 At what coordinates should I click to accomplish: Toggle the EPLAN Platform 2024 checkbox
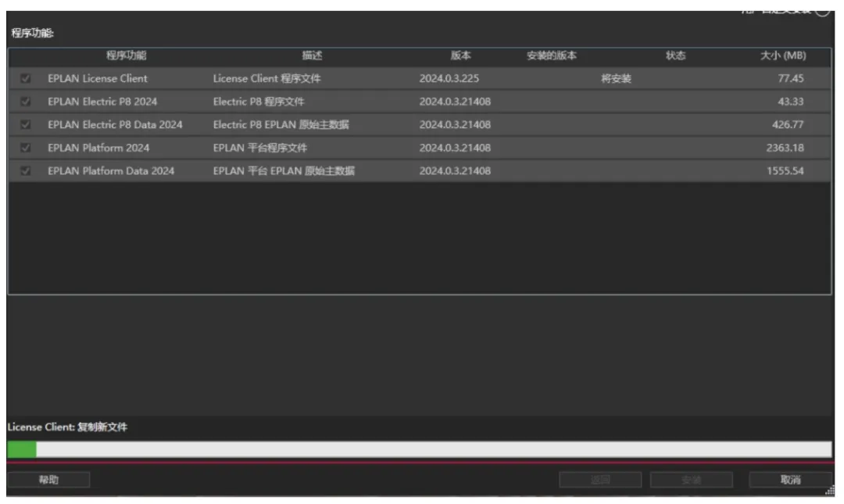pos(25,148)
